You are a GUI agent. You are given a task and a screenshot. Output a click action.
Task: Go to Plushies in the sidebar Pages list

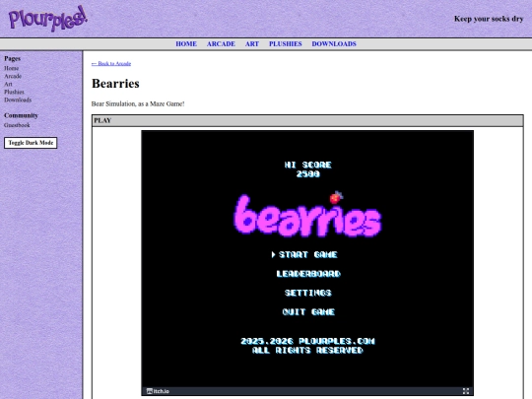(14, 92)
